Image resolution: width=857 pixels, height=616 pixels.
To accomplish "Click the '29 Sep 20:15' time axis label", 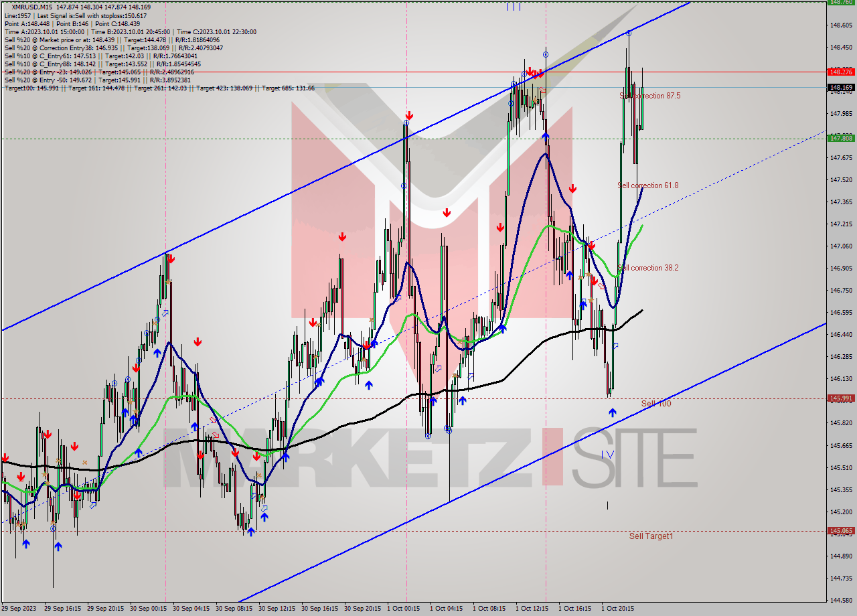I will pos(105,609).
